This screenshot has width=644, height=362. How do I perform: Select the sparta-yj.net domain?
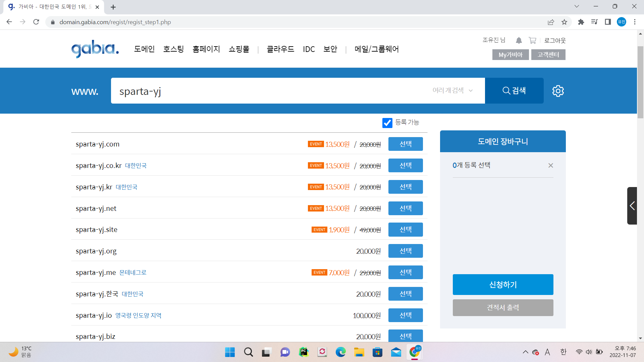406,208
